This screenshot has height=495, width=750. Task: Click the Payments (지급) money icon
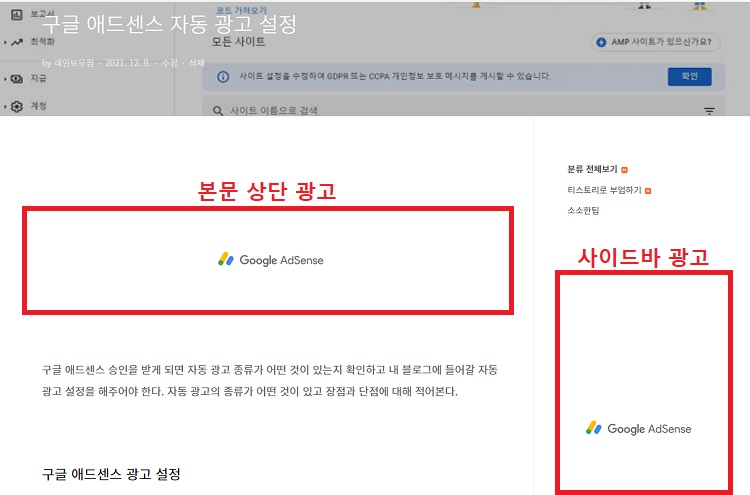(x=17, y=79)
